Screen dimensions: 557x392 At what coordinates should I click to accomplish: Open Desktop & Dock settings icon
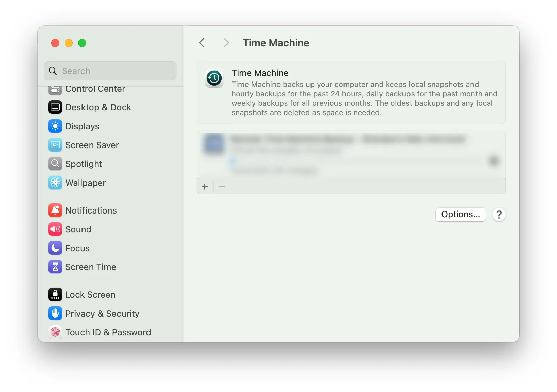pyautogui.click(x=55, y=107)
